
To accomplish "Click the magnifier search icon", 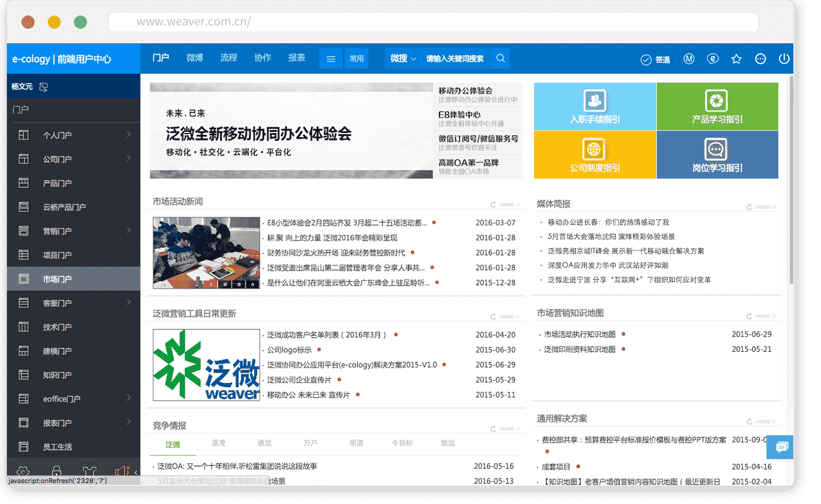I will [501, 58].
